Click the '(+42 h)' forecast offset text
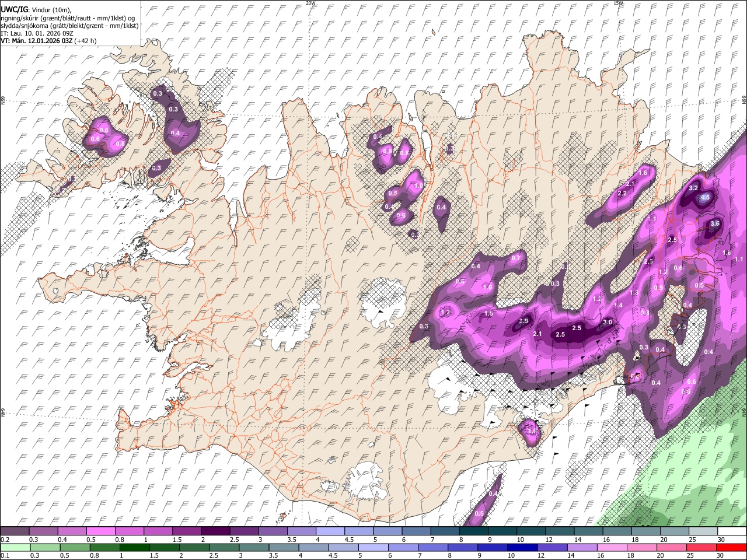Screen dimensions: 747x560 click(85, 41)
